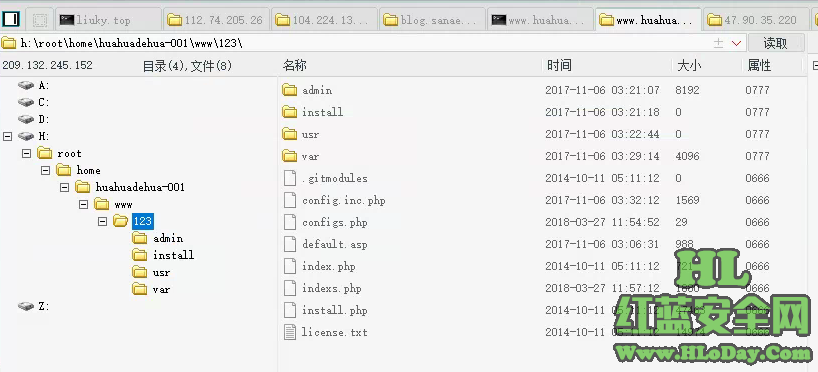Screen dimensions: 818x372
Task: Click usr folder icon in file list
Action: tap(290, 134)
